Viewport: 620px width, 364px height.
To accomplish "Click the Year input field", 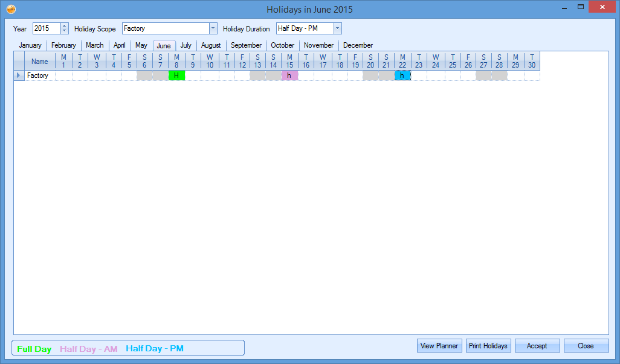I will click(46, 28).
